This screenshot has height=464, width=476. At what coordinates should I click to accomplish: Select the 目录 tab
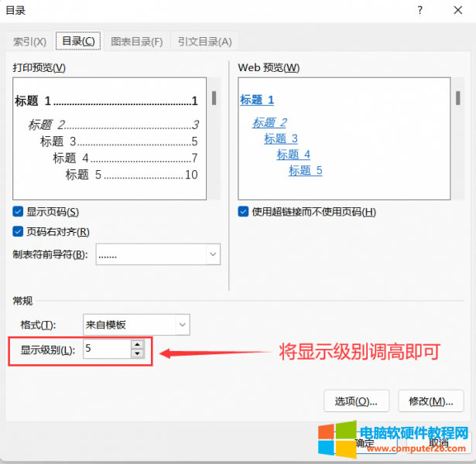click(80, 41)
